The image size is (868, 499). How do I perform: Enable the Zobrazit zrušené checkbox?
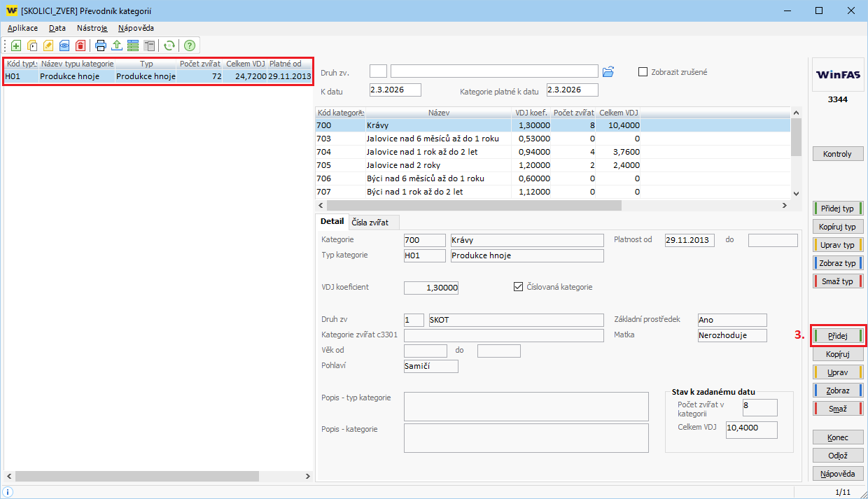click(643, 71)
